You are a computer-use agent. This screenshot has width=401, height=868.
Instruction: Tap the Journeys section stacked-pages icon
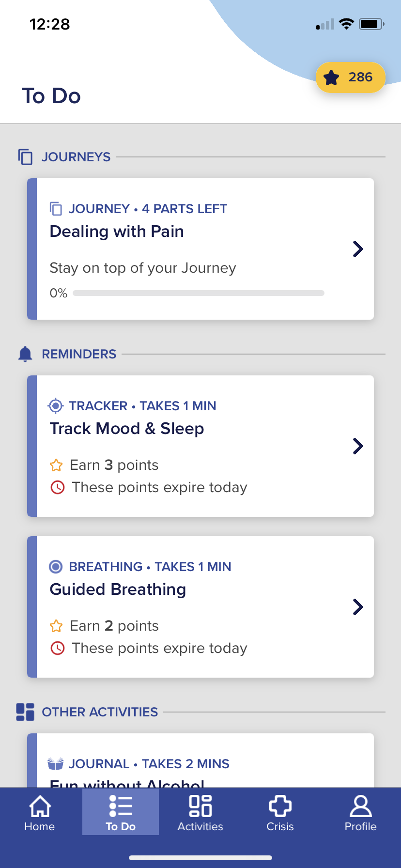(25, 157)
